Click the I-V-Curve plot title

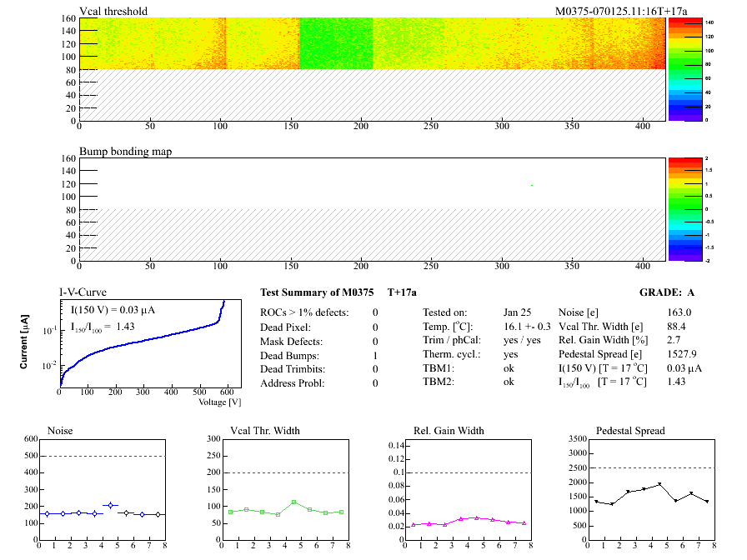[x=82, y=292]
